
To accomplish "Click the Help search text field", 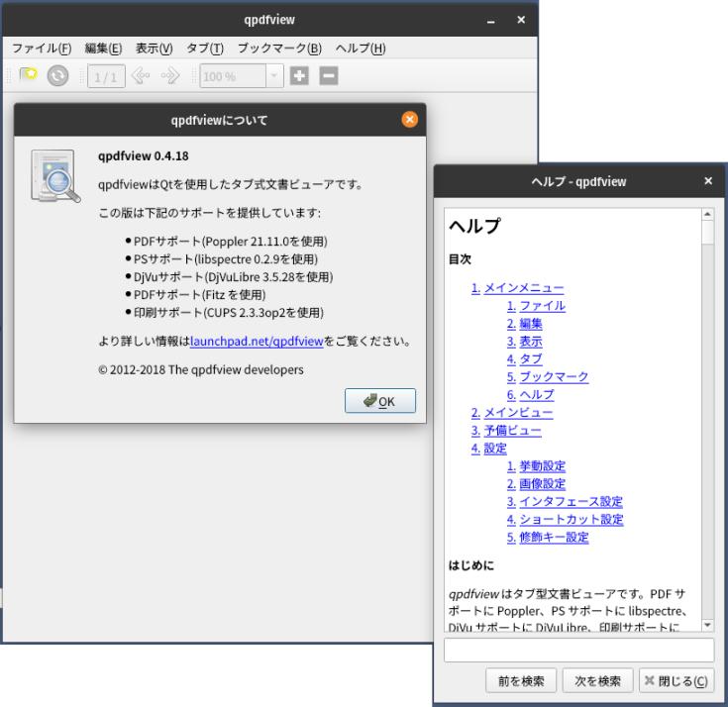I will pos(579,650).
